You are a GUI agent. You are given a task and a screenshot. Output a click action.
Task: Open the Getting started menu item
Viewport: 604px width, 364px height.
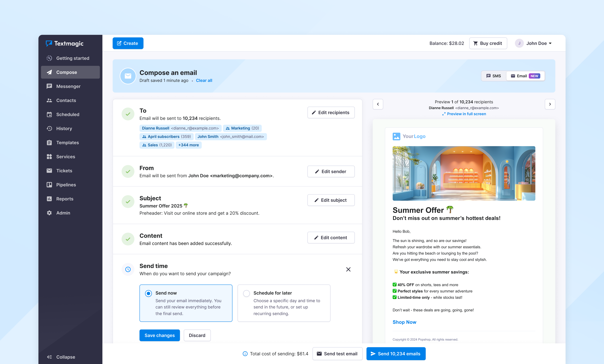point(73,58)
